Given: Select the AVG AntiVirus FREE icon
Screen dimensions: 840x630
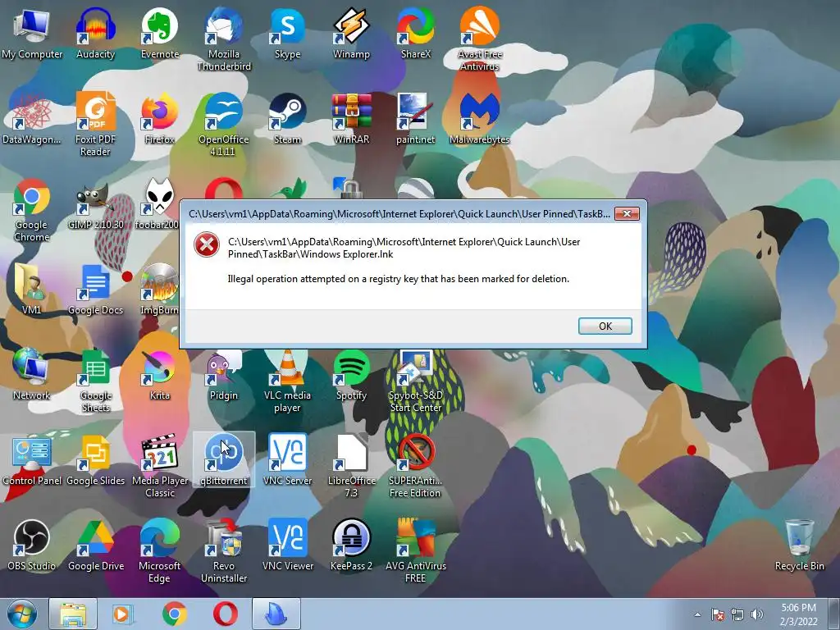Looking at the screenshot, I should coord(416,550).
